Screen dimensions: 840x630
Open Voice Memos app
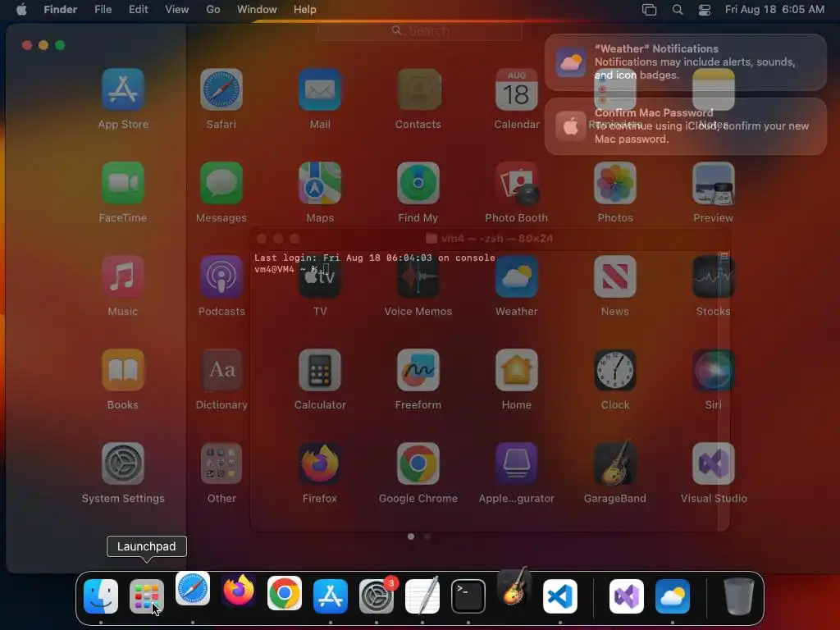(418, 276)
